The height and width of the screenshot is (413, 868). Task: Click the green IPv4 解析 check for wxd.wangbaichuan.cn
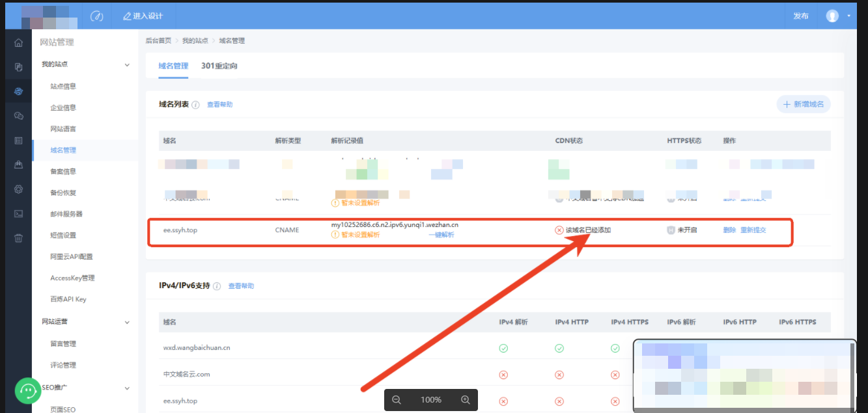[503, 348]
